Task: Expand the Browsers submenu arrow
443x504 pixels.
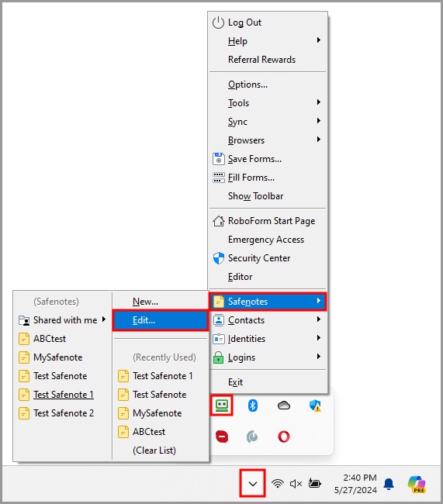Action: [319, 140]
